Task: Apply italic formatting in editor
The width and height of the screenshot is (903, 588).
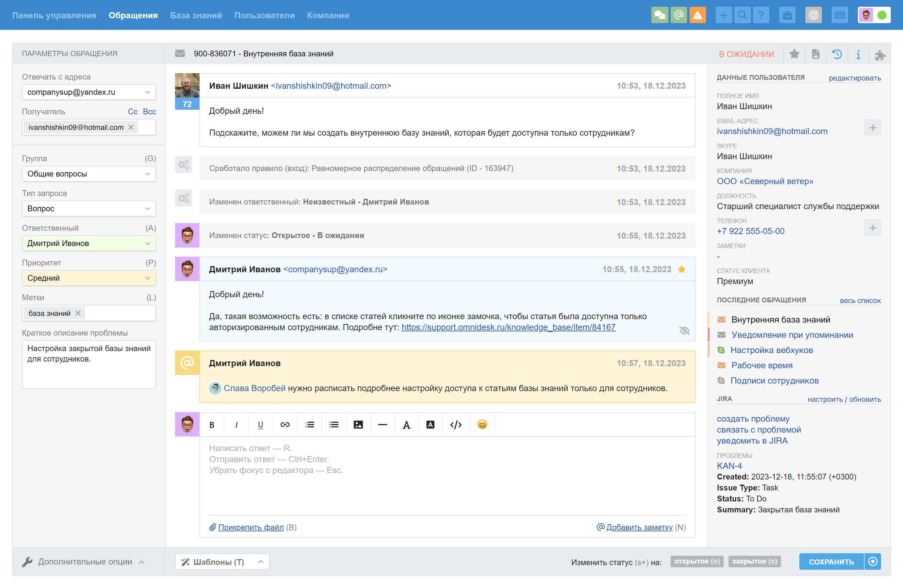Action: (x=236, y=425)
